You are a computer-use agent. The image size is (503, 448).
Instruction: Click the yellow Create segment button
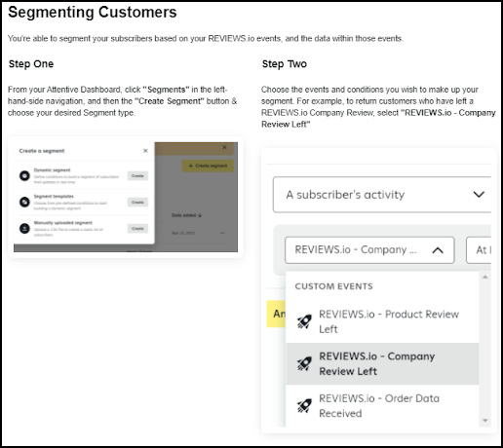point(208,166)
